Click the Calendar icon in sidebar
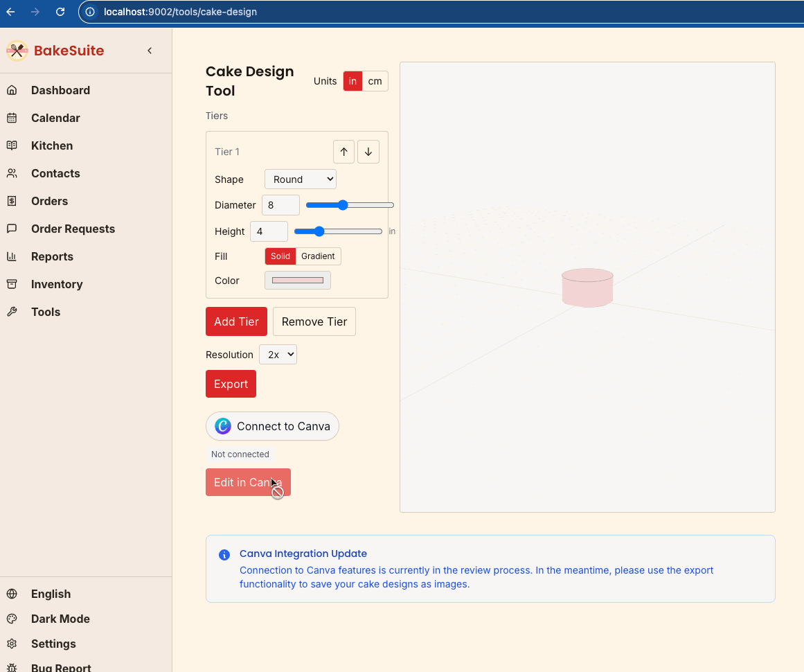804x672 pixels. (12, 118)
